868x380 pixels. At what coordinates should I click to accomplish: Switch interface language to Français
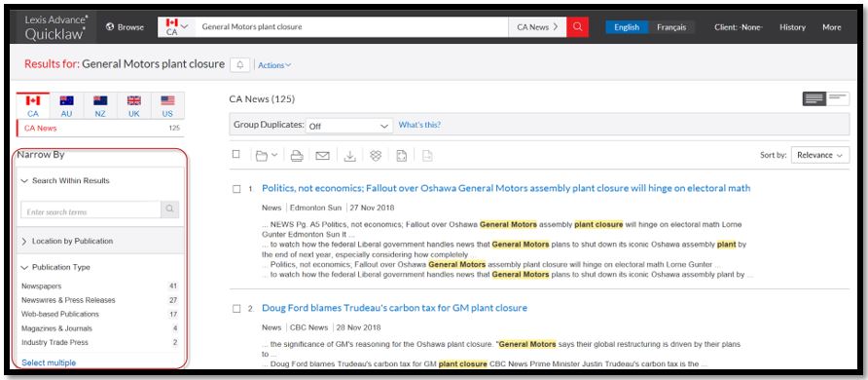tap(671, 27)
